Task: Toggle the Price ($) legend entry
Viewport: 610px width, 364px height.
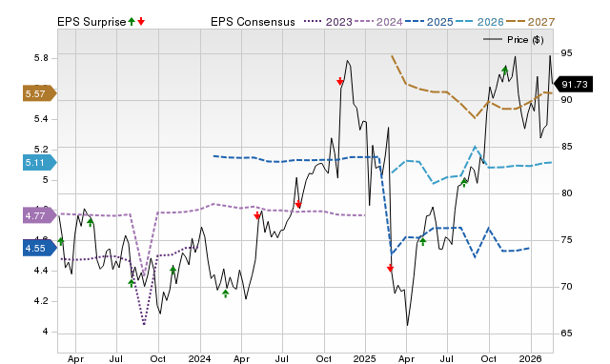Action: 514,40
